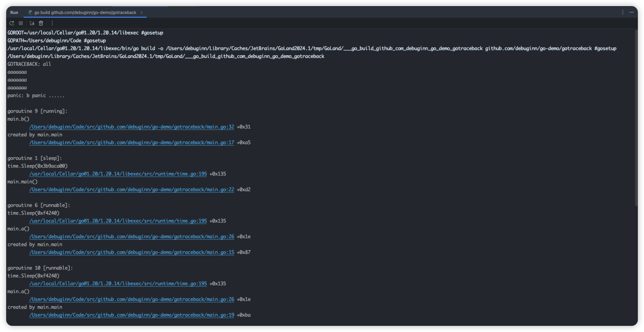The width and height of the screenshot is (644, 332).
Task: Open main.go:22 link under main.main()
Action: [131, 190]
